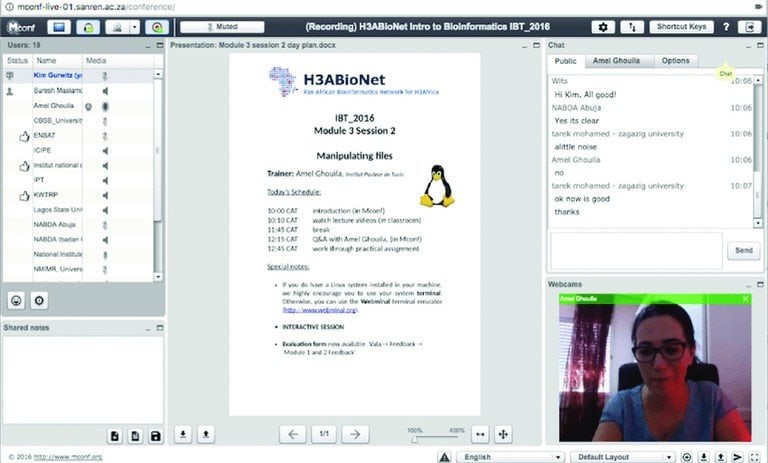Click users list scrollbar down arrow
768x463 pixels.
(x=158, y=277)
